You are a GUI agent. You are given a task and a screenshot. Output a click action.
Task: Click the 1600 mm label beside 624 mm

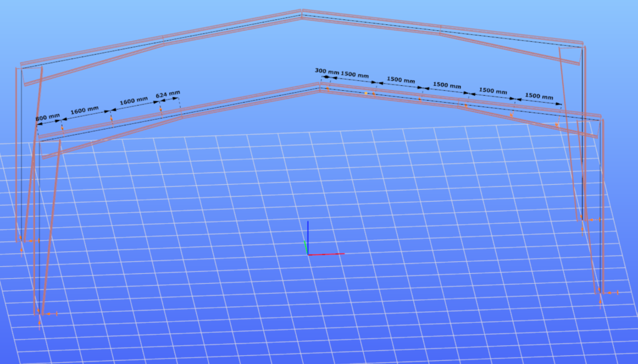pyautogui.click(x=133, y=101)
